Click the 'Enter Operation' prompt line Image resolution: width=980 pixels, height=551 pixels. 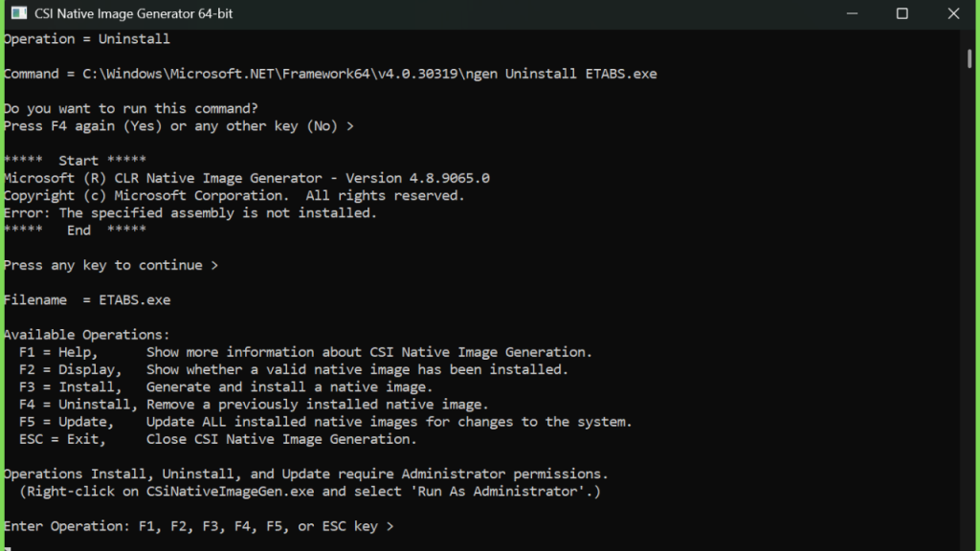[x=199, y=527]
